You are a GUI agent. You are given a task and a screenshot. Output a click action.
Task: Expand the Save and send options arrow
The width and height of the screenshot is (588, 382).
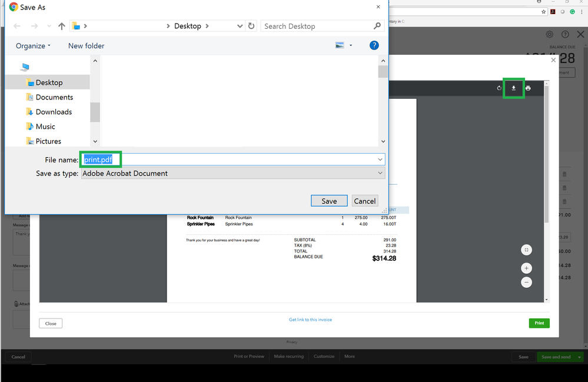click(579, 357)
